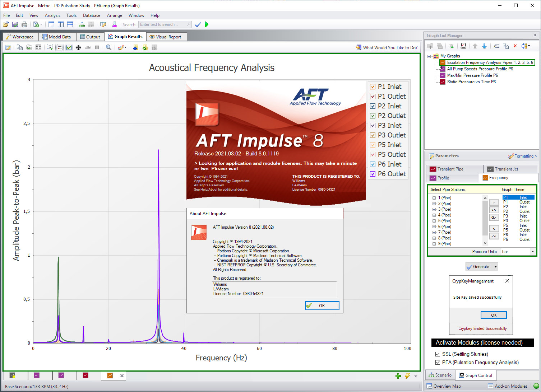Delete graph with red X in Graph List Manager

click(x=515, y=46)
